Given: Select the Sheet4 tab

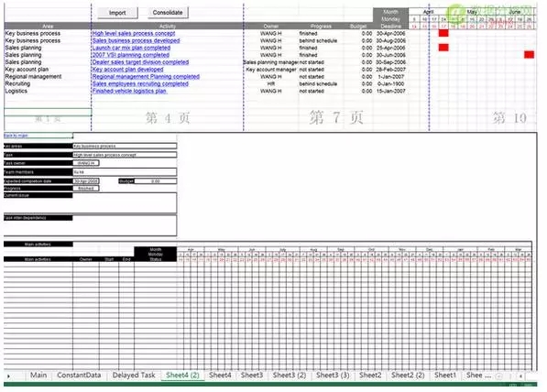Looking at the screenshot, I should 220,376.
